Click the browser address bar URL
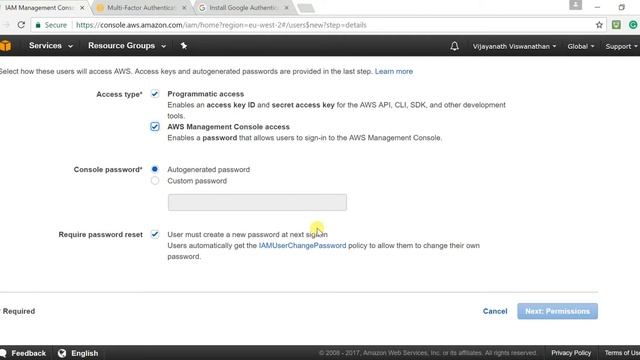The width and height of the screenshot is (640, 360). 221,25
